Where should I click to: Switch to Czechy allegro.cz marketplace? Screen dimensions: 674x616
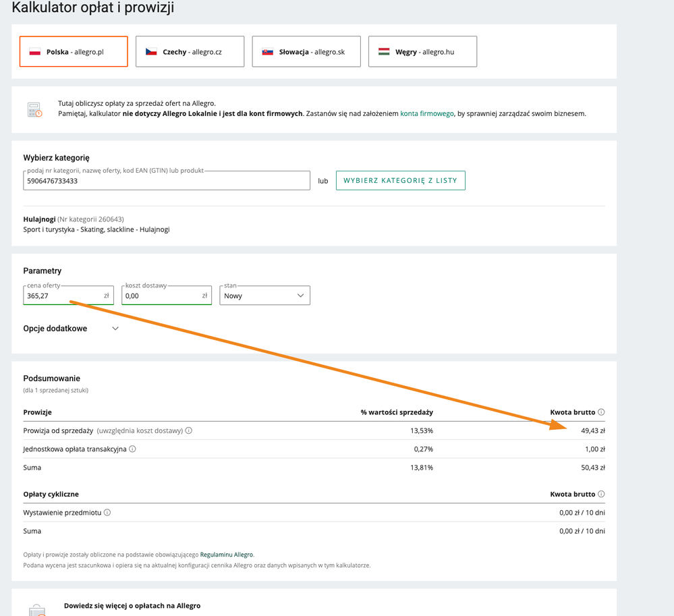190,51
